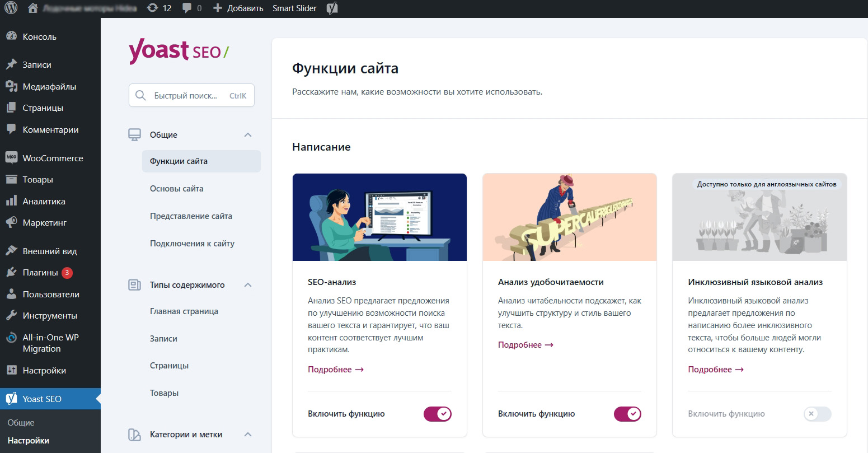
Task: Open Общие submenu under Yoast SEO
Action: tap(21, 423)
